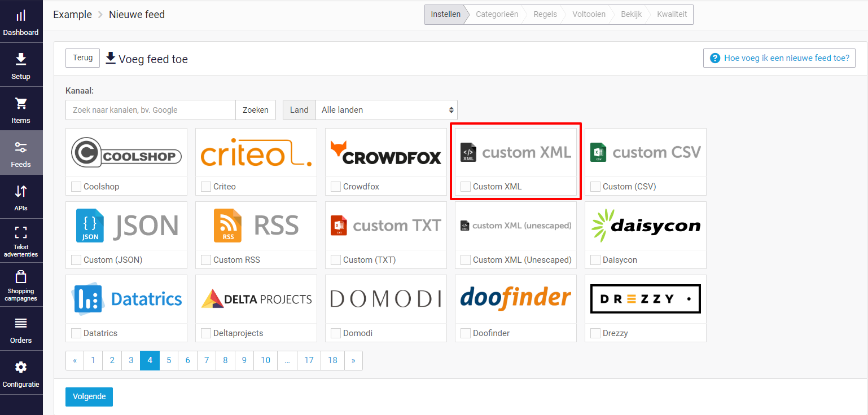Click the Criteo logo tile

point(256,152)
